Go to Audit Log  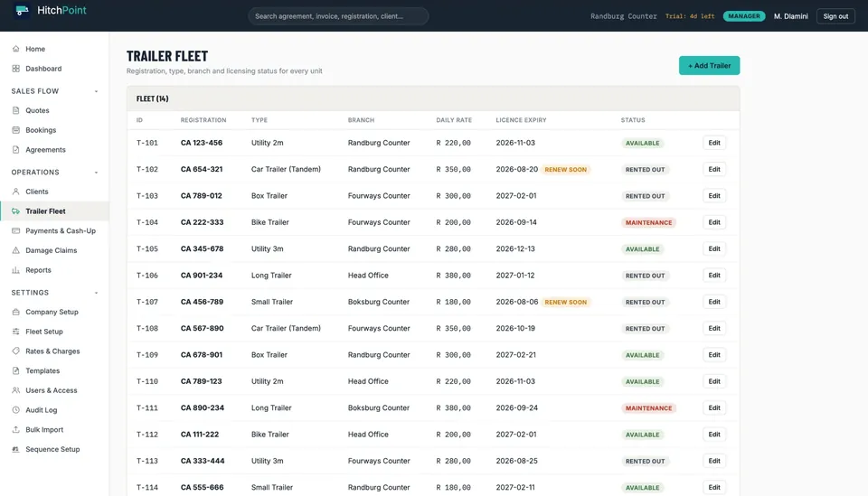pyautogui.click(x=54, y=410)
